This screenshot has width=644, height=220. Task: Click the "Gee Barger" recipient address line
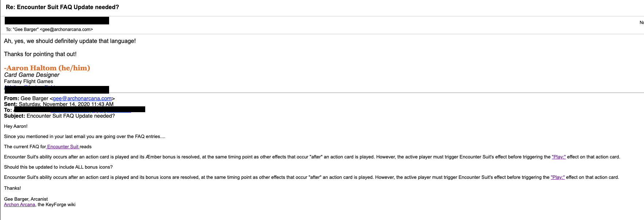coord(49,30)
